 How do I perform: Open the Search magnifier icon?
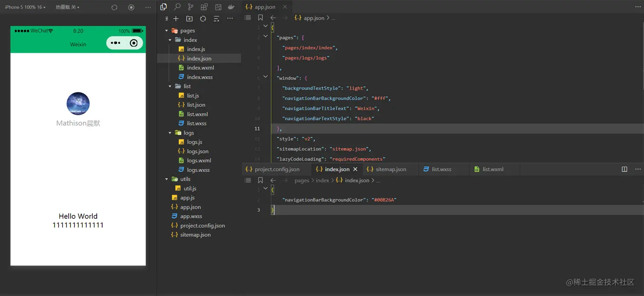click(x=177, y=7)
